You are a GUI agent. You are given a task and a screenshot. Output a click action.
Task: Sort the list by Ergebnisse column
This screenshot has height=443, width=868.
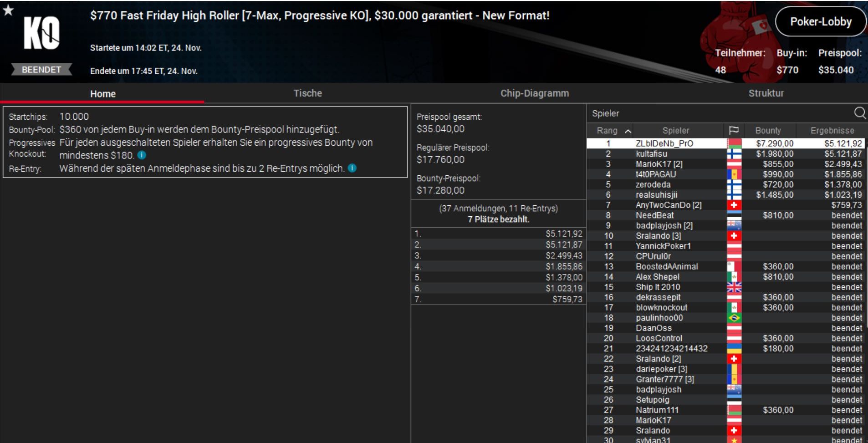[832, 131]
